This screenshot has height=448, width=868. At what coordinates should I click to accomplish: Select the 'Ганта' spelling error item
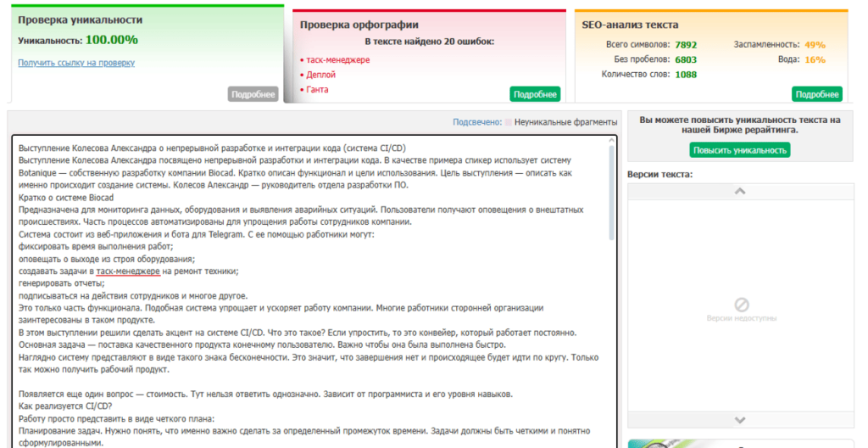317,89
